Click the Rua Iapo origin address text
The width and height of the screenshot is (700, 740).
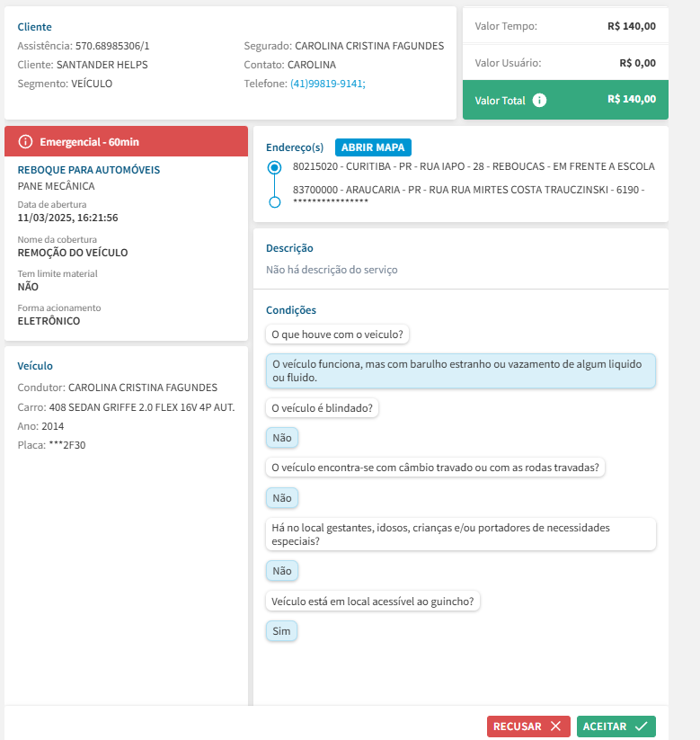coord(474,166)
